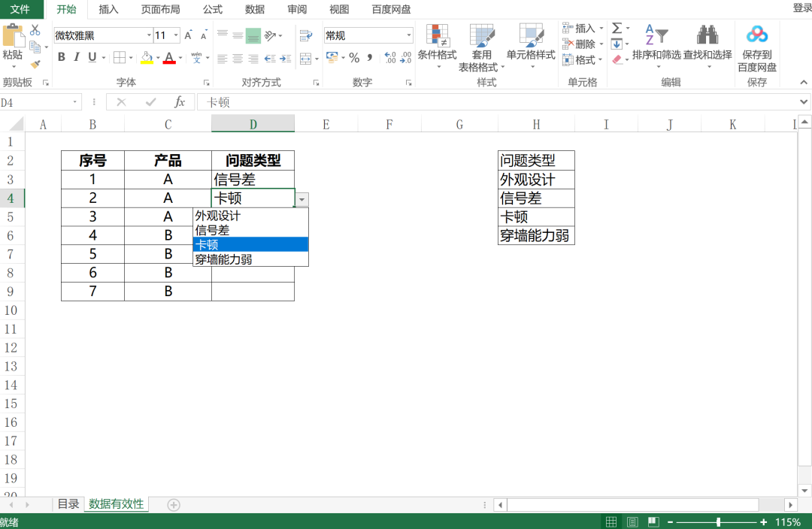
Task: Toggle Italic formatting
Action: pos(77,57)
